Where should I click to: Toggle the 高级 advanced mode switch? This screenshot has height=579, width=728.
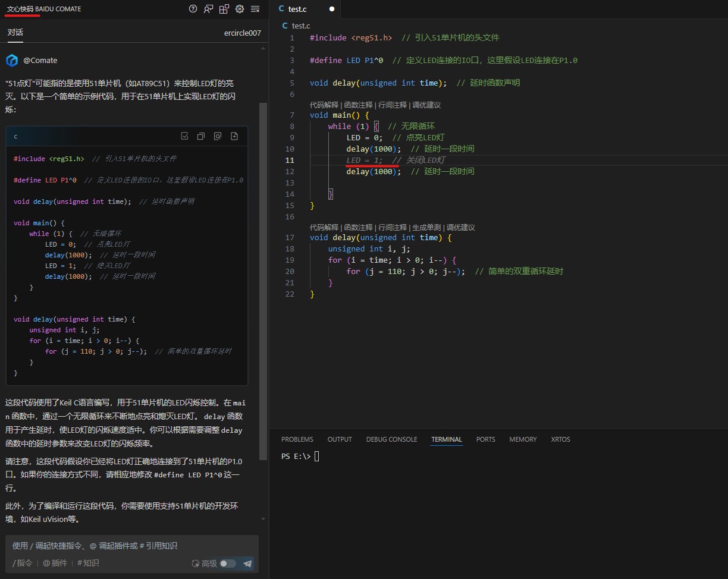[x=228, y=564]
